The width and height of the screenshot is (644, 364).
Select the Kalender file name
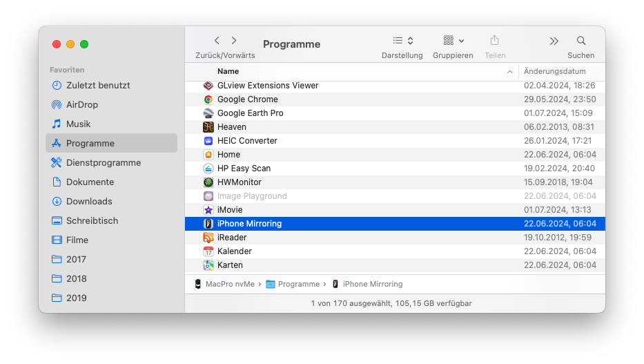click(235, 251)
